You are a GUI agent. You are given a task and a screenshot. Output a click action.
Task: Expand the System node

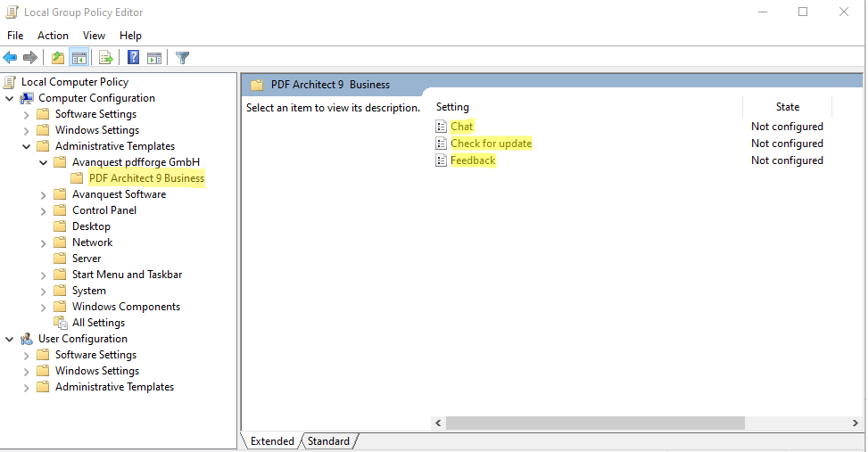tap(43, 292)
